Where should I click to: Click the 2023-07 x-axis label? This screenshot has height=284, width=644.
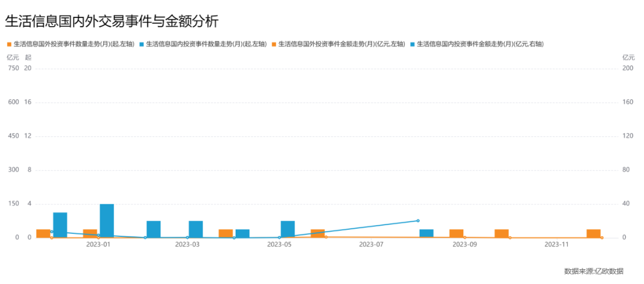(371, 244)
